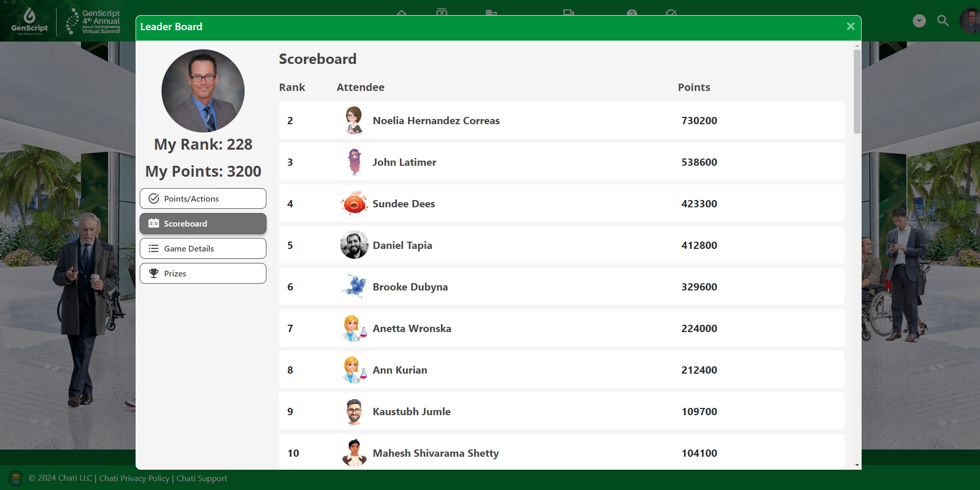Open the Chati Privacy Policy link

click(134, 479)
